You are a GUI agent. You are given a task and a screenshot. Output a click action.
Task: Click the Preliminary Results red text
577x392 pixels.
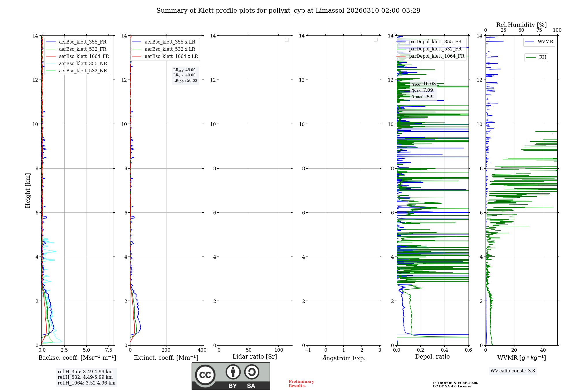301,384
